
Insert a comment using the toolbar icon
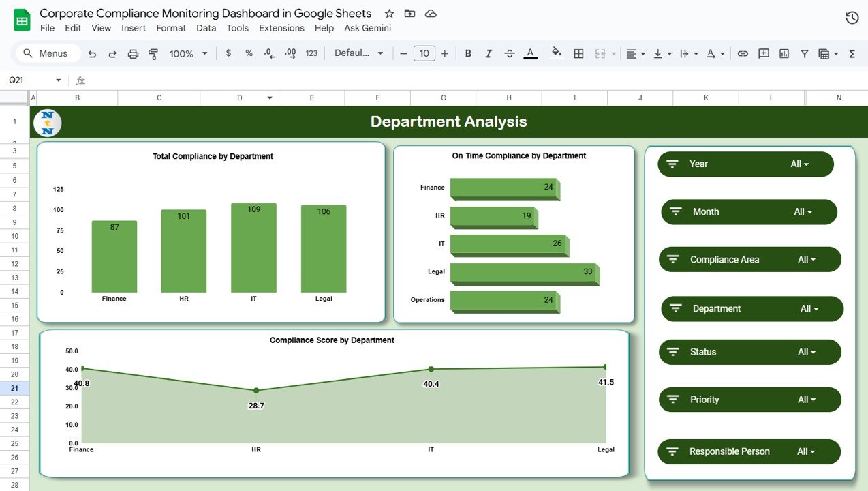[764, 53]
